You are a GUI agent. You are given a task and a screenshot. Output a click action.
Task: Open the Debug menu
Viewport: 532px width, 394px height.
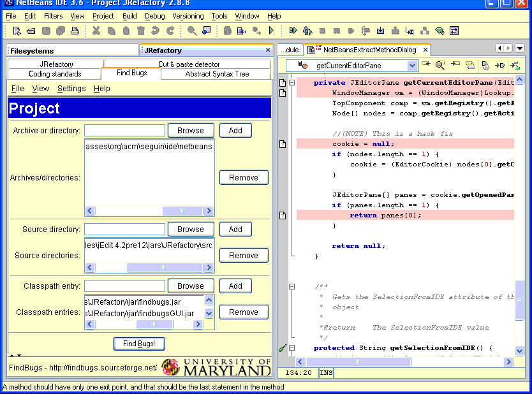[155, 17]
